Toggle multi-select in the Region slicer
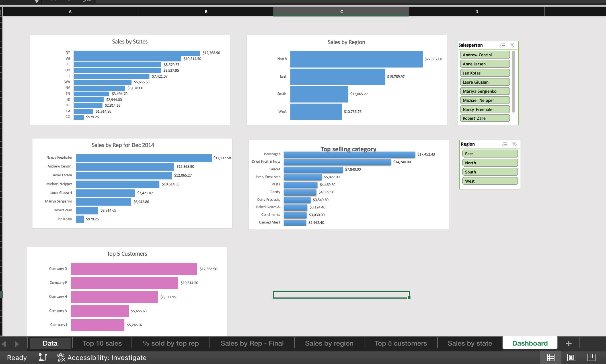 505,144
